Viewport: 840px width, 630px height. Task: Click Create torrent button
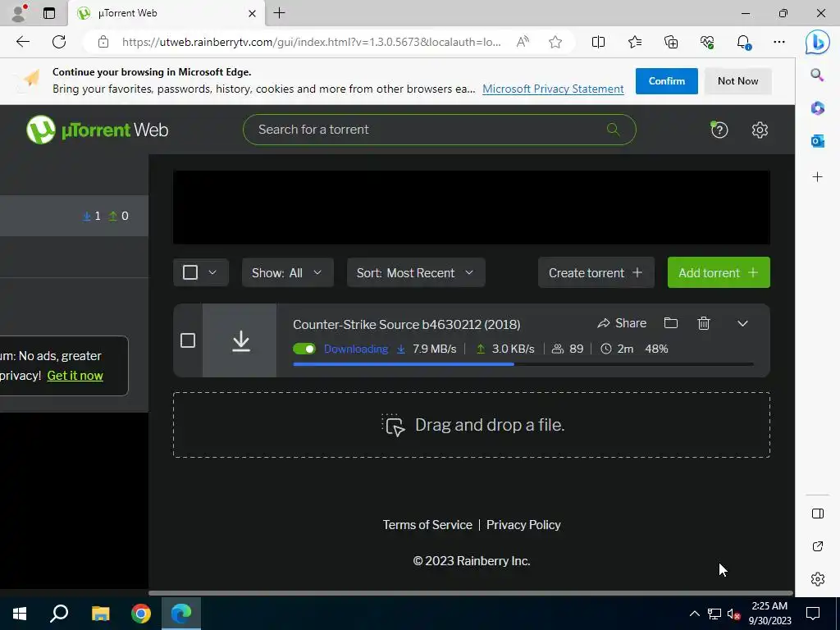coord(596,272)
